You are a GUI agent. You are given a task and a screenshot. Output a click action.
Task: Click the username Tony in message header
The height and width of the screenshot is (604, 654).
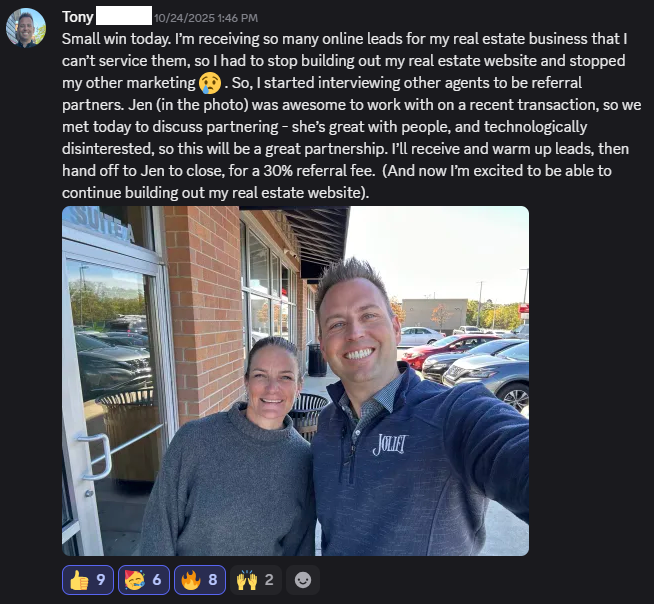(x=78, y=17)
